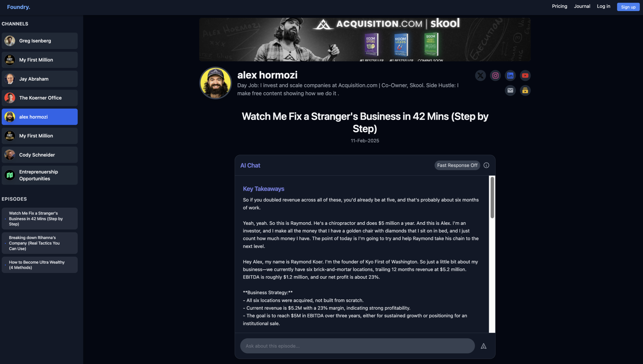
Task: Click the Log in link
Action: click(x=604, y=6)
